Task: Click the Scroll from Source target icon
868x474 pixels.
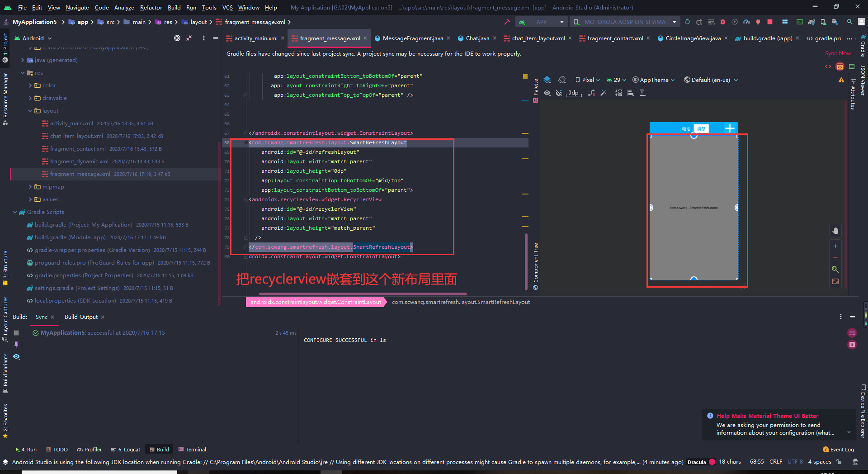Action: [x=177, y=38]
